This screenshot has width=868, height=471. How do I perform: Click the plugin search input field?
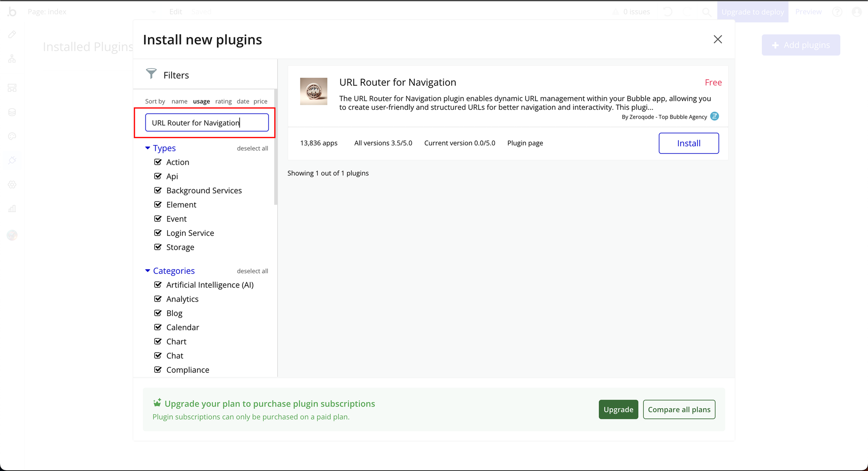point(207,123)
